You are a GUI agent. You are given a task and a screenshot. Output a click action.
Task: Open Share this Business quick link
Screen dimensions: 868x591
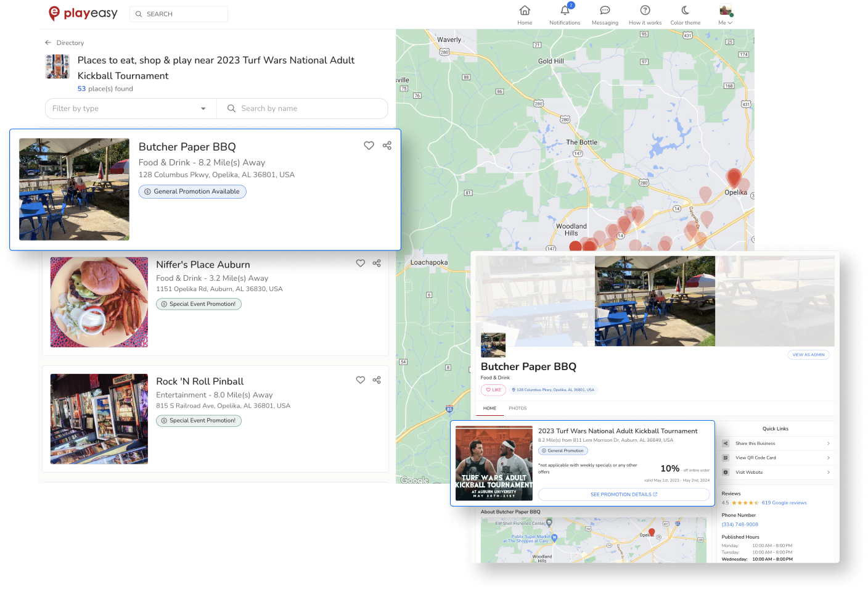776,444
